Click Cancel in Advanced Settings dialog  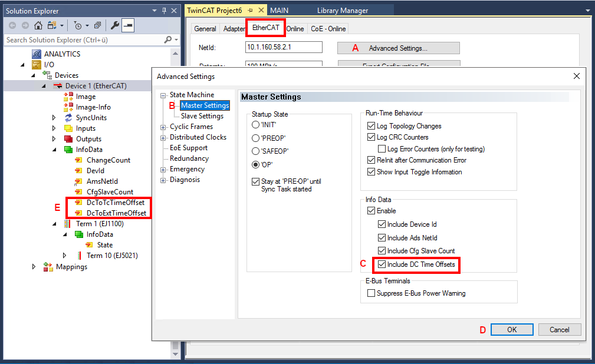[560, 329]
